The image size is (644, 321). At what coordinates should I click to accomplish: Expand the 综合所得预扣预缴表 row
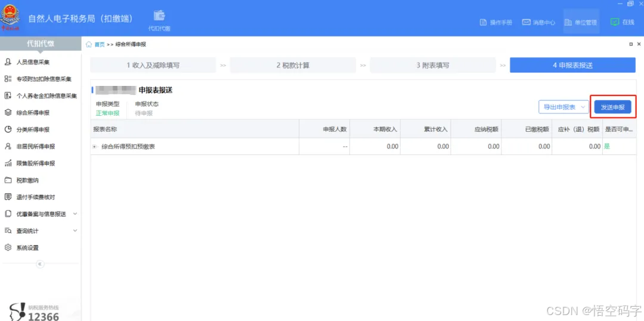point(95,146)
